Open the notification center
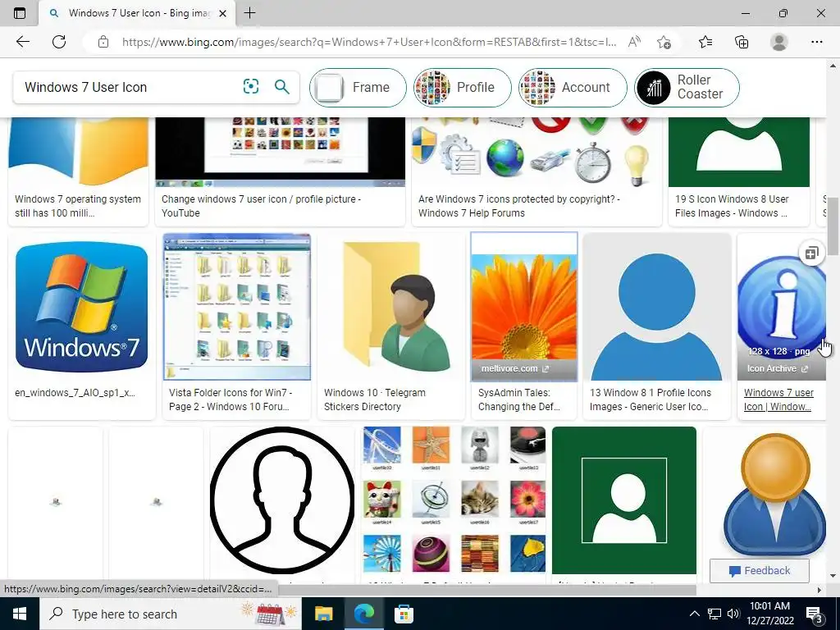The image size is (840, 630). click(815, 614)
